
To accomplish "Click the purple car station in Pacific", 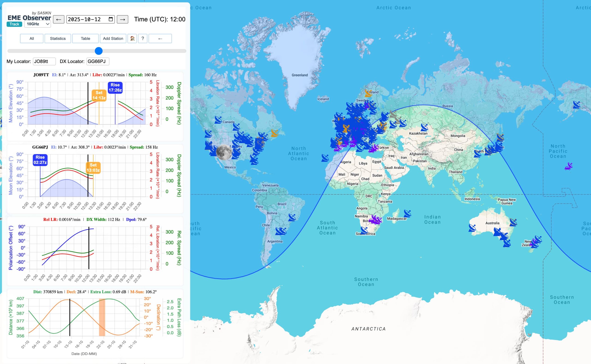I will [x=568, y=166].
